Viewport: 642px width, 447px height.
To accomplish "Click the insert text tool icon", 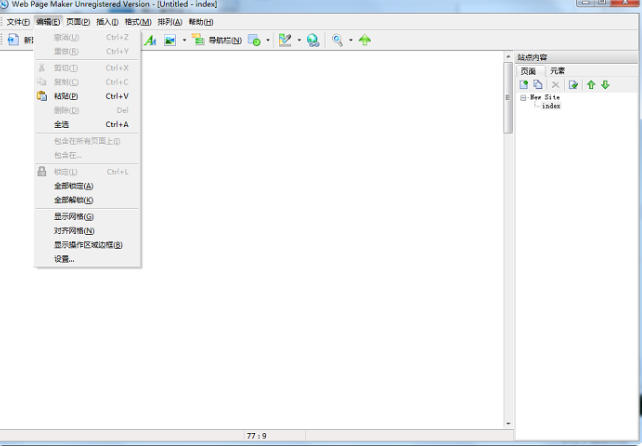I will point(150,40).
